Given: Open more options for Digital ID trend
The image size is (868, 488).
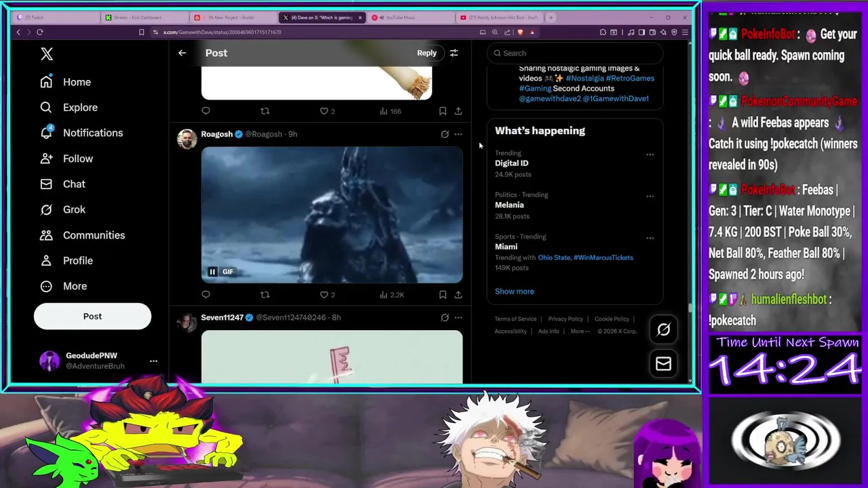Looking at the screenshot, I should [x=650, y=155].
